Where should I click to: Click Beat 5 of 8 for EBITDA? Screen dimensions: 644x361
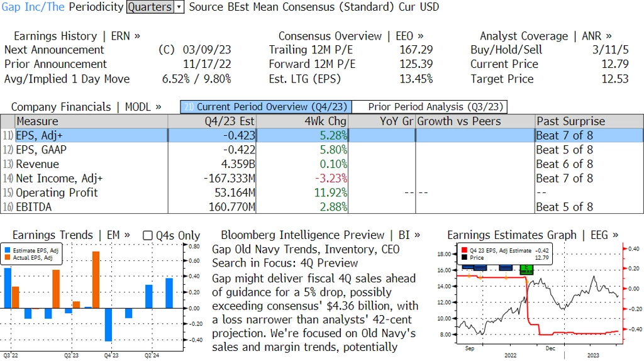(x=564, y=207)
